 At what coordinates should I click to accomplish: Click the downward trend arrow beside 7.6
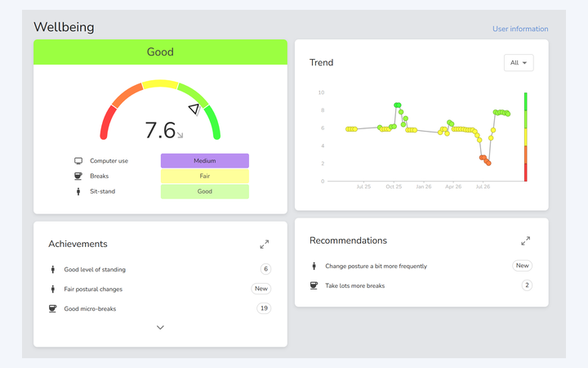pyautogui.click(x=180, y=135)
